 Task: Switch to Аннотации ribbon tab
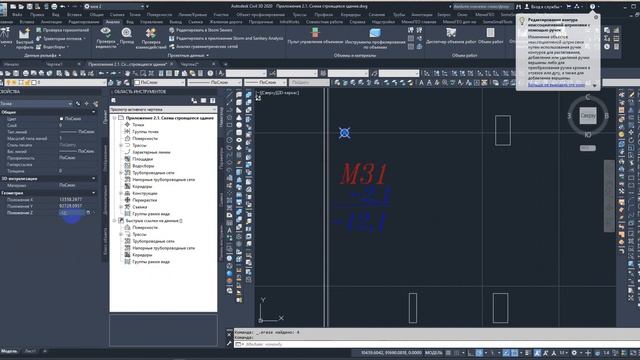(x=51, y=22)
